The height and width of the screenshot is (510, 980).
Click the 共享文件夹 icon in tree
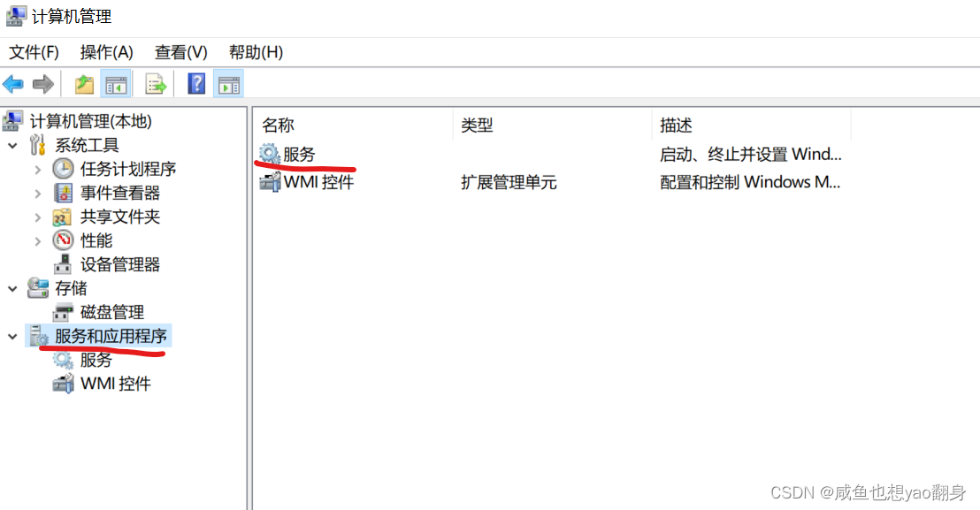[x=63, y=217]
